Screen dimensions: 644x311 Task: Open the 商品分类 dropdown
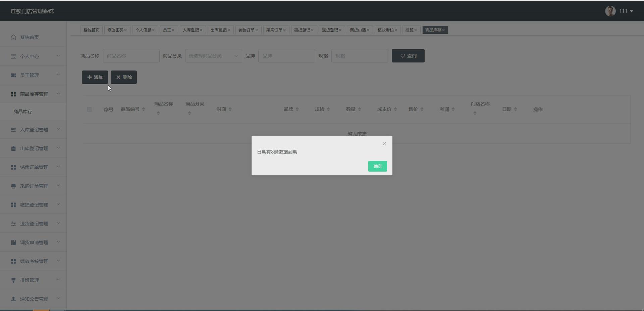click(x=214, y=56)
